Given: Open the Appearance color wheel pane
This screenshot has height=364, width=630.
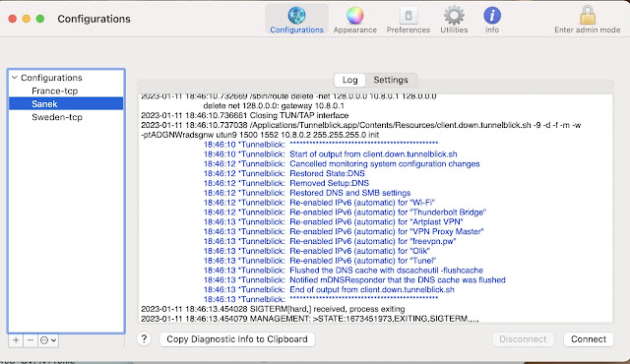Looking at the screenshot, I should 354,20.
